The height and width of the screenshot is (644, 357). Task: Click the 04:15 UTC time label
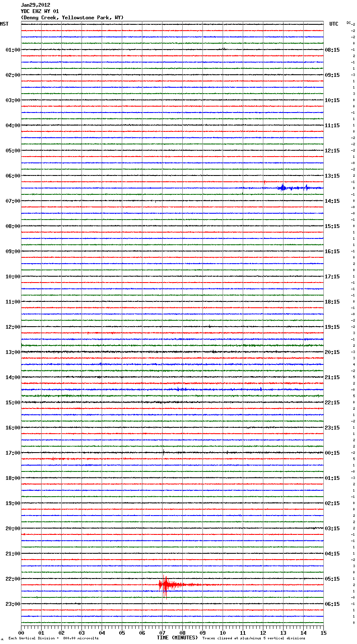click(x=332, y=554)
